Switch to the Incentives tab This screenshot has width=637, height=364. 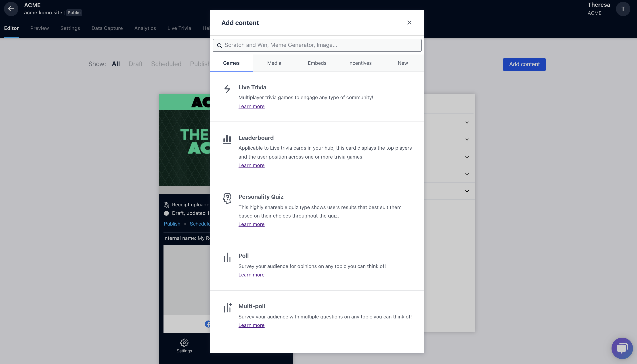click(x=360, y=63)
